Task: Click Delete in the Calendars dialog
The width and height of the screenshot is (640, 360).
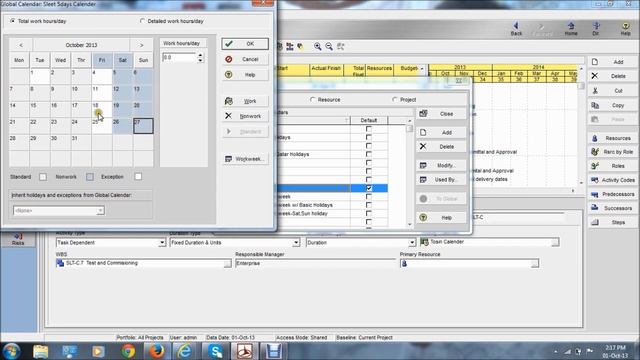Action: tap(441, 147)
